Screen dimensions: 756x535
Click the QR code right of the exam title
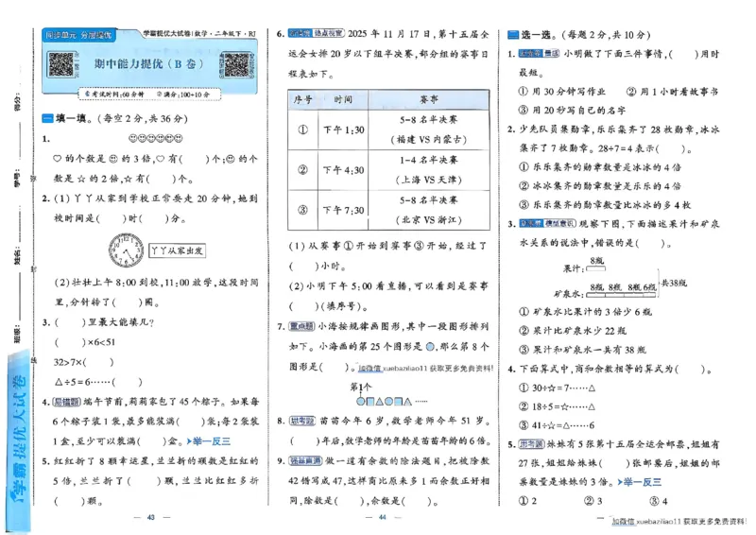tap(235, 64)
